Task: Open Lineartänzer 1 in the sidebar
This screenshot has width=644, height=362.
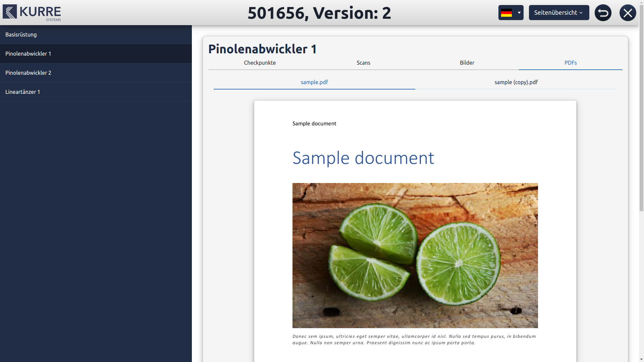Action: [96, 92]
